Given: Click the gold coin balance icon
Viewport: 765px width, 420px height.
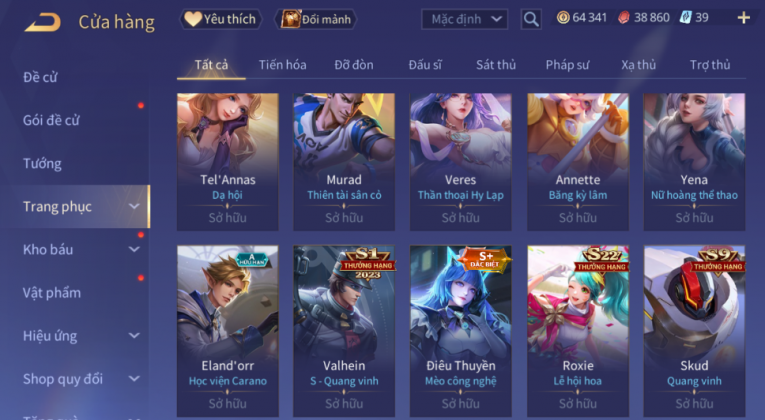Looking at the screenshot, I should tap(563, 18).
